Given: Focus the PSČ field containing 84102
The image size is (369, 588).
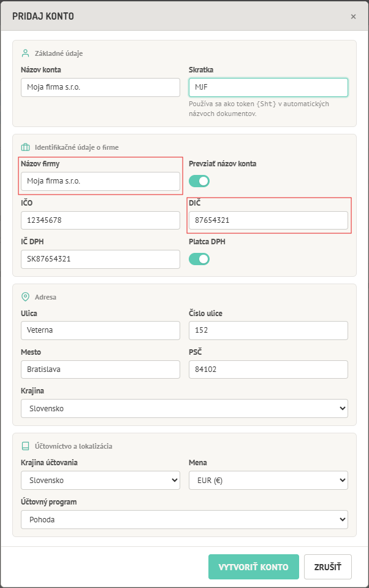Looking at the screenshot, I should click(268, 369).
